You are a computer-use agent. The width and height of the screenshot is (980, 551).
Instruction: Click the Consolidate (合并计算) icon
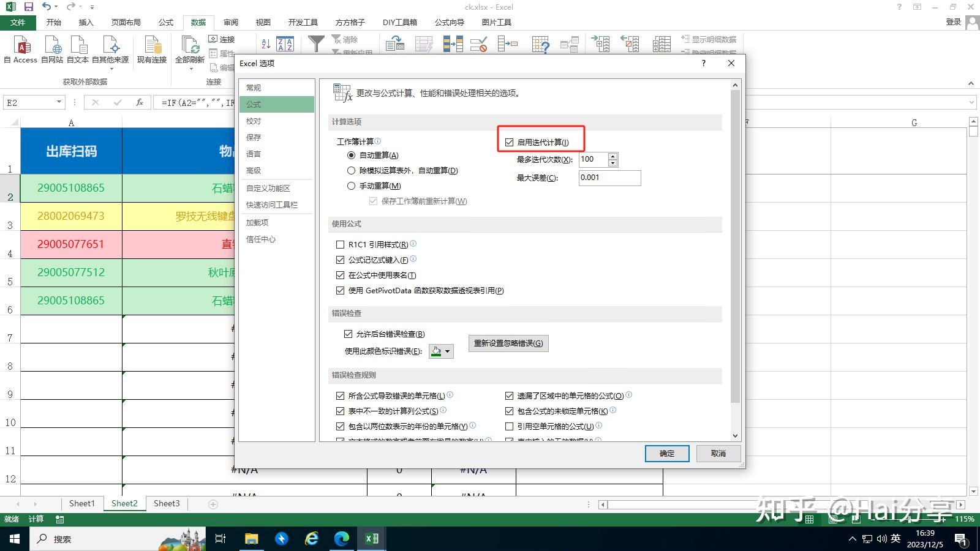507,44
